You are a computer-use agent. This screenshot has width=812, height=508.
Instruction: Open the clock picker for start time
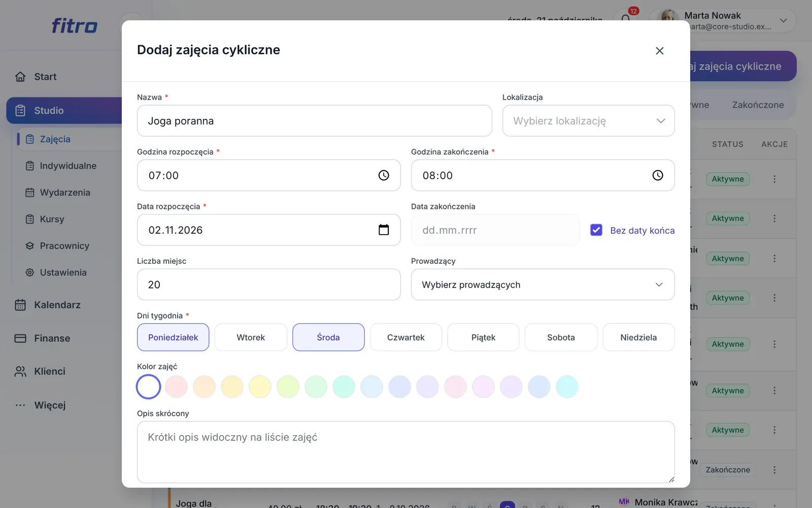(384, 175)
